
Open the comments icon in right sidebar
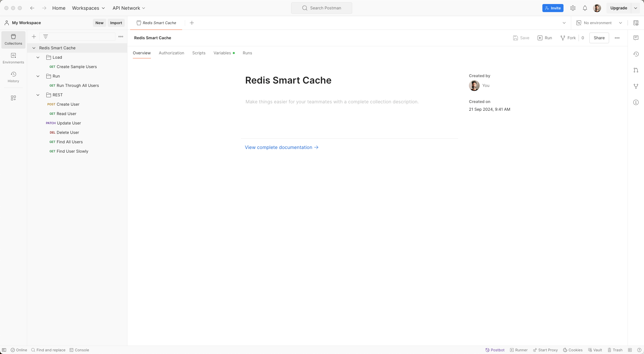pyautogui.click(x=636, y=38)
